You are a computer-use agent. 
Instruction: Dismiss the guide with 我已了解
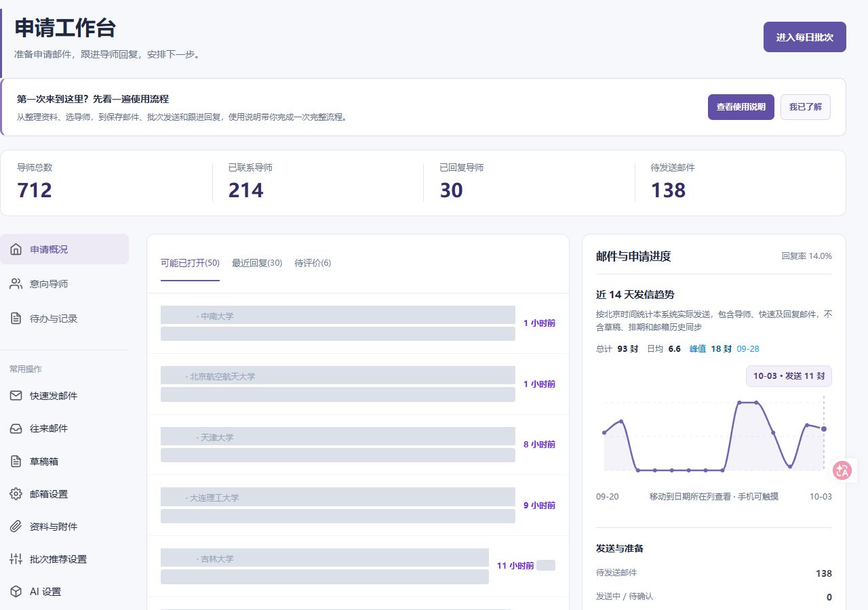(x=806, y=107)
